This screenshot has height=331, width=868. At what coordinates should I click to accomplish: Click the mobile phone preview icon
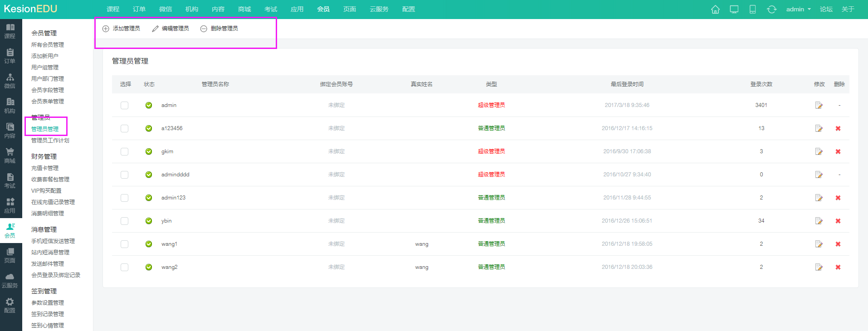[x=752, y=10]
